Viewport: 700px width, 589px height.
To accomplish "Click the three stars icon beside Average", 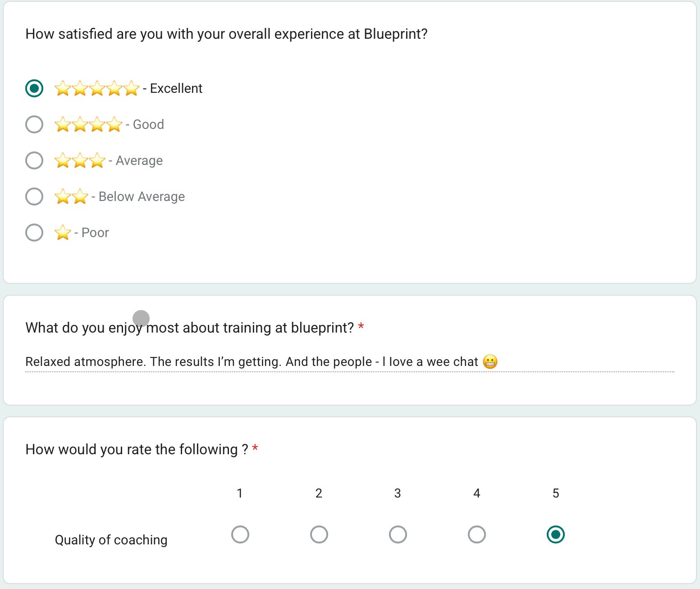I will click(x=80, y=160).
